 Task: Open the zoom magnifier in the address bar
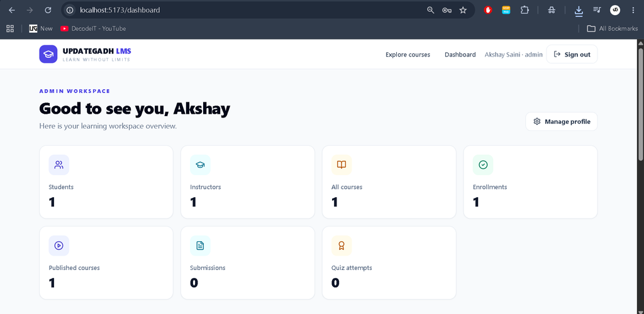pos(430,10)
